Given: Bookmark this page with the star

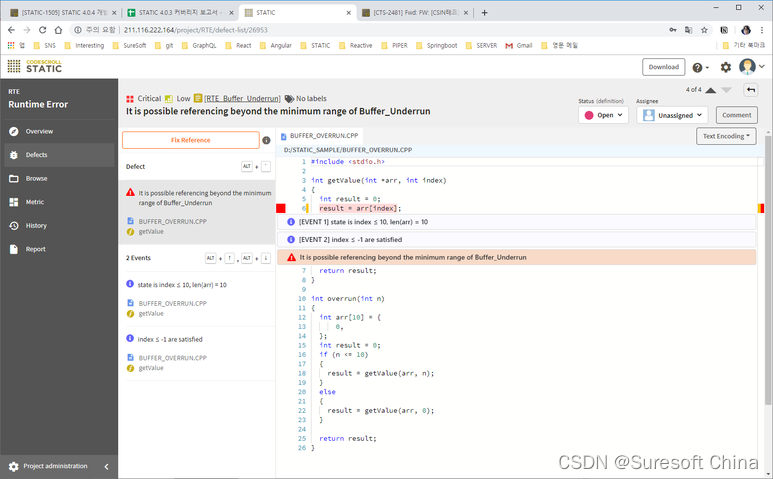Looking at the screenshot, I should point(704,30).
